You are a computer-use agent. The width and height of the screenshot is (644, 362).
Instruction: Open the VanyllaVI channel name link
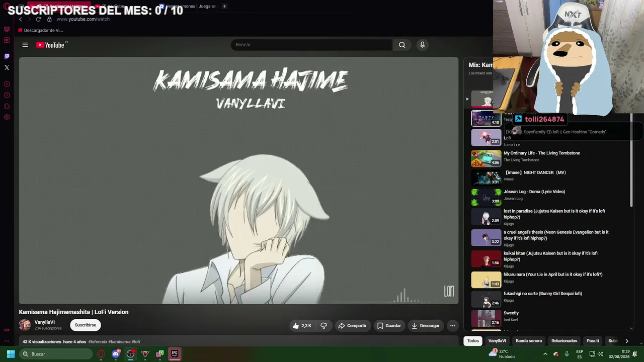45,322
